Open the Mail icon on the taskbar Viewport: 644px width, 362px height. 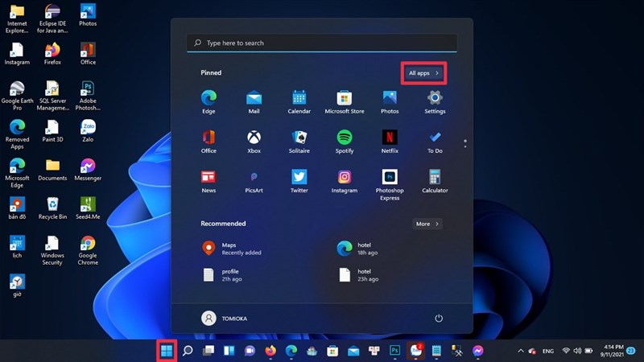[353, 351]
